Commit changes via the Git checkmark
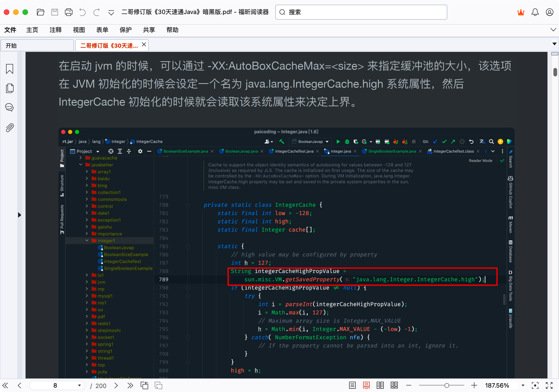The width and height of the screenshot is (559, 392). pyautogui.click(x=444, y=141)
